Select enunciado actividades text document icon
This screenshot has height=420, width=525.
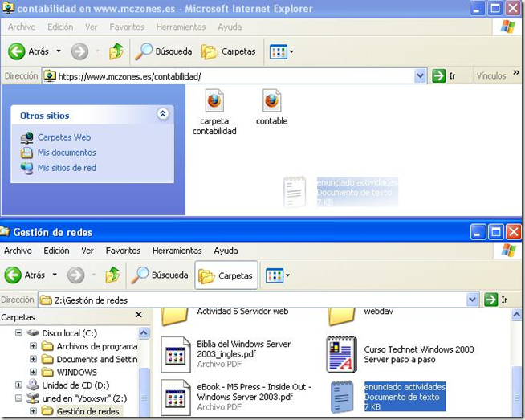pyautogui.click(x=342, y=397)
